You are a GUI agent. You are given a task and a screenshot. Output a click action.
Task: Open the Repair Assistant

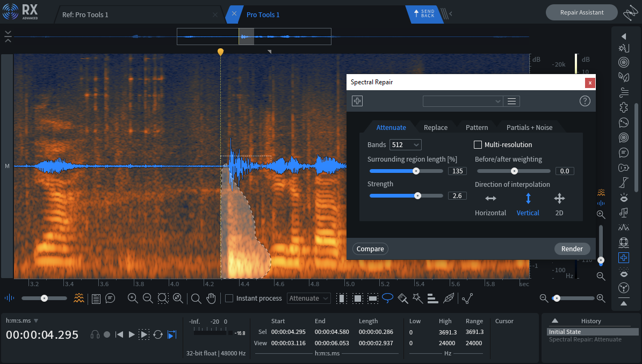point(581,12)
